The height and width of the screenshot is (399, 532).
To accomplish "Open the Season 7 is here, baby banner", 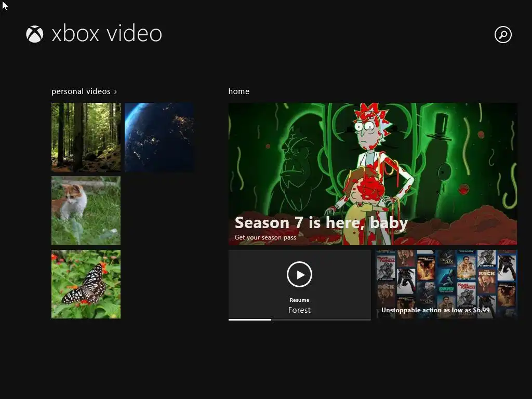I will tap(373, 174).
